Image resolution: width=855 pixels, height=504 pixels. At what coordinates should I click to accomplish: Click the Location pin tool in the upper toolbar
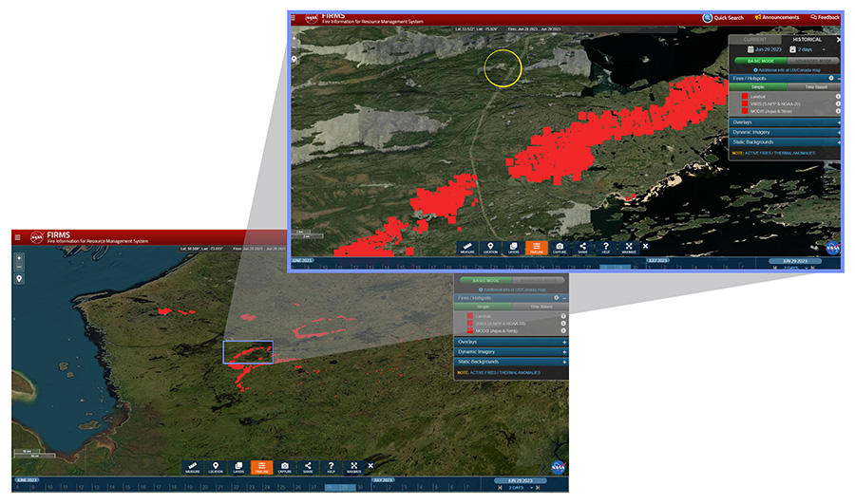[x=490, y=247]
